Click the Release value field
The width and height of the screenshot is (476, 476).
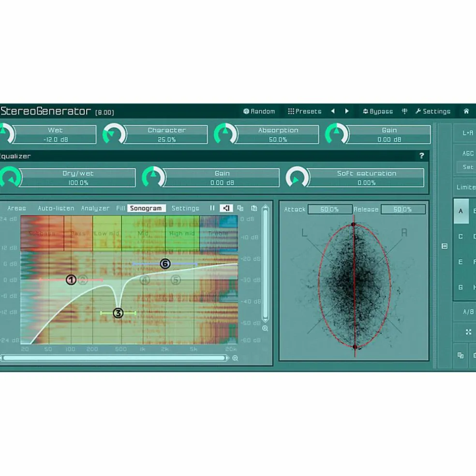[x=403, y=209]
